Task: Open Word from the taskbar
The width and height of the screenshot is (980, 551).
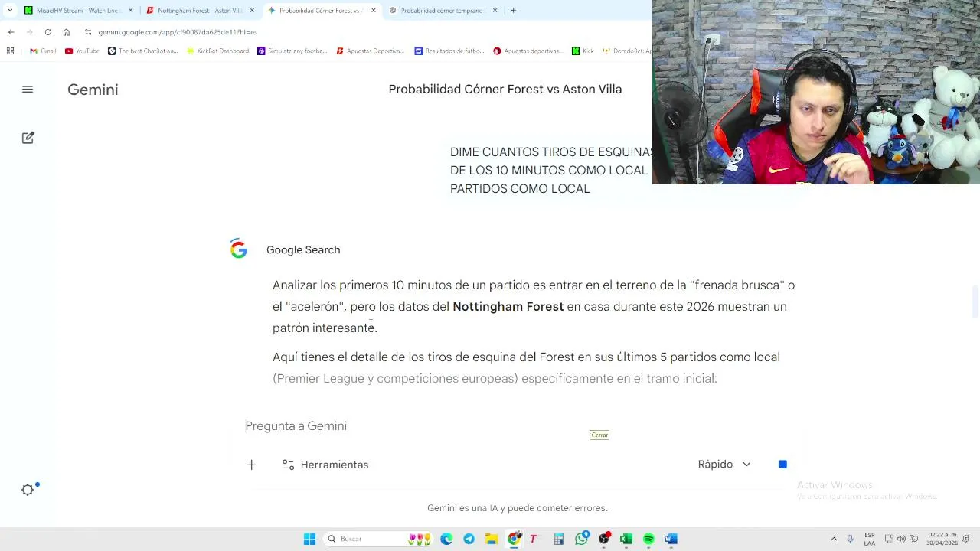Action: 671,539
